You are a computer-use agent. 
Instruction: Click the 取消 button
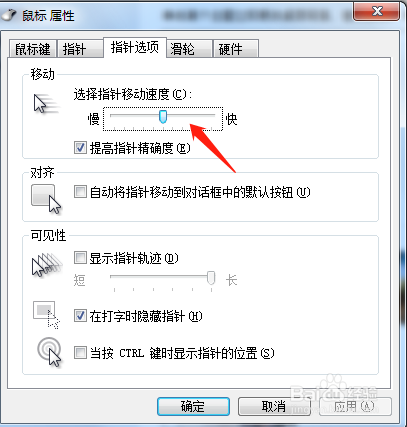pos(274,406)
